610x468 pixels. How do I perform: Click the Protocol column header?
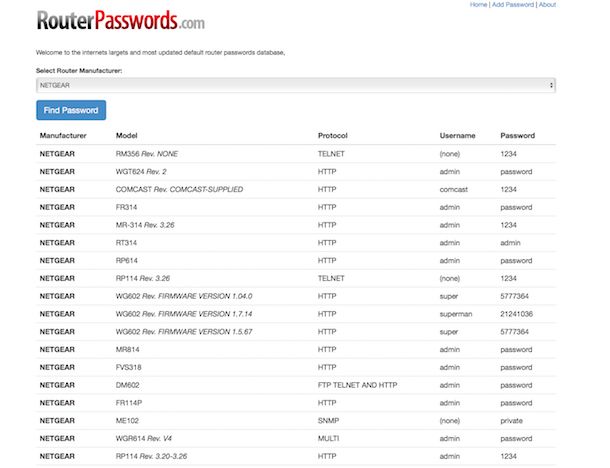coord(333,136)
